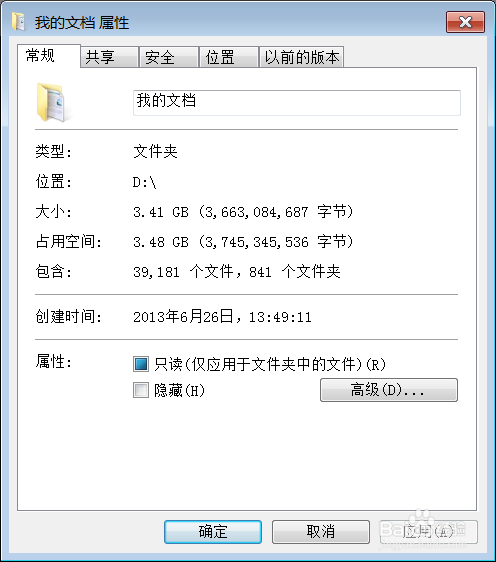Click the large My Documents folder icon
This screenshot has height=562, width=496.
pyautogui.click(x=52, y=103)
